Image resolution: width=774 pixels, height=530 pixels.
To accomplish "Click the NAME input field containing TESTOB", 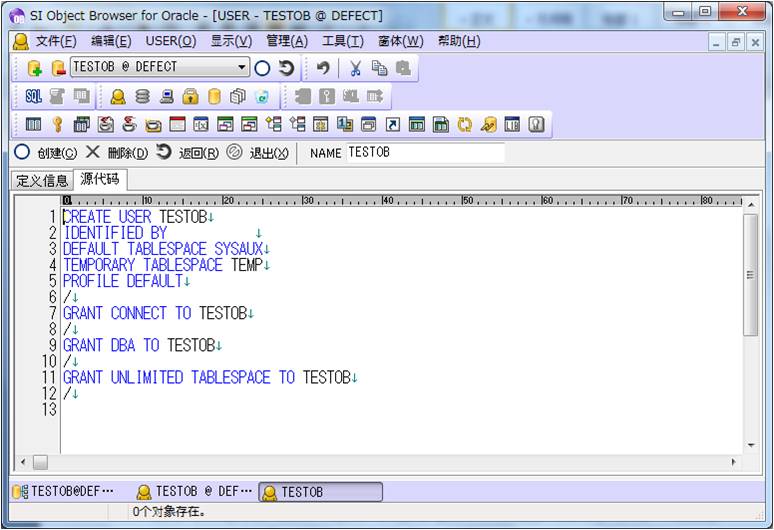I will [x=426, y=153].
